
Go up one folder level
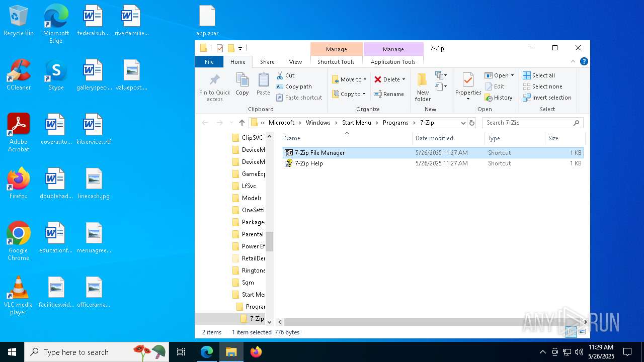click(x=242, y=123)
